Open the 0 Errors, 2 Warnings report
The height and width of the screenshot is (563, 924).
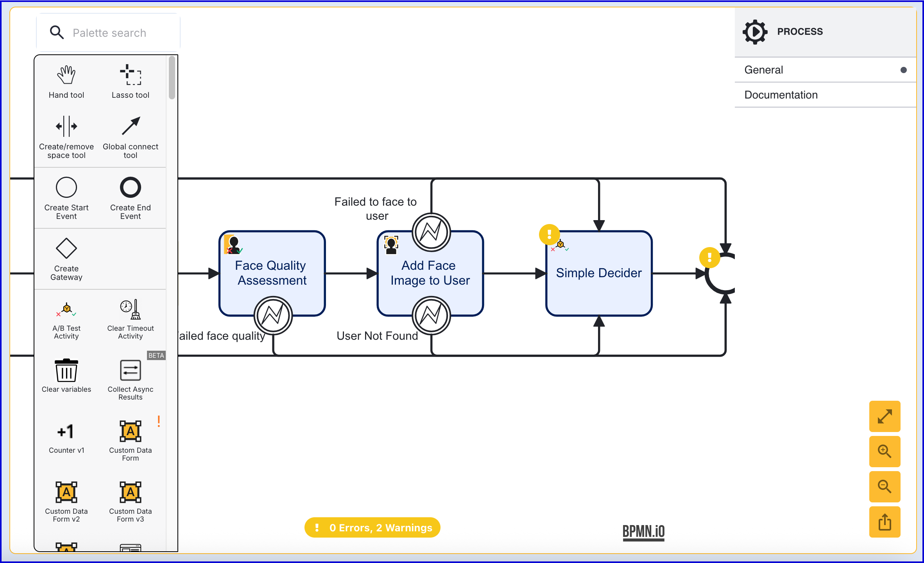click(x=372, y=528)
